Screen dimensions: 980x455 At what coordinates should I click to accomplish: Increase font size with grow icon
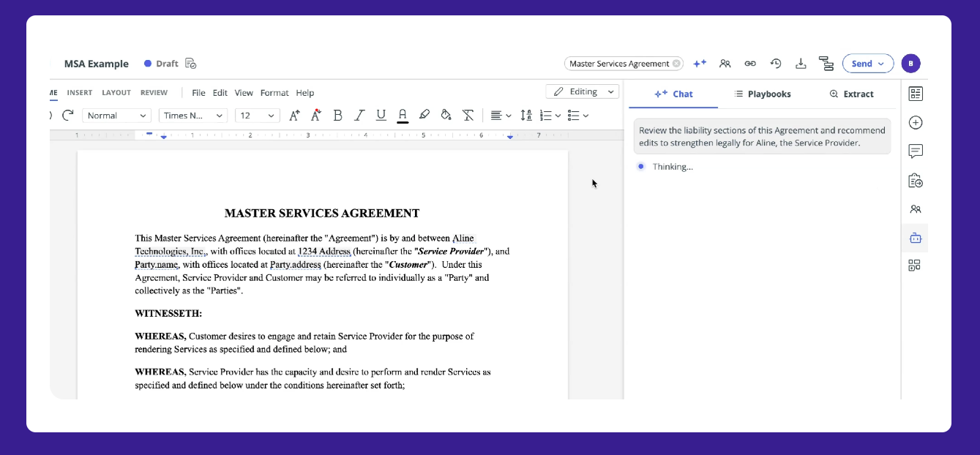(x=294, y=115)
